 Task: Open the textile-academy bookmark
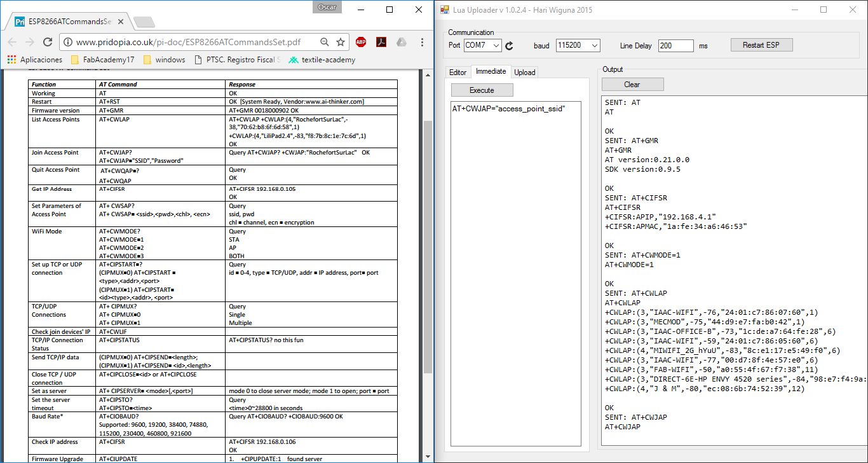click(x=322, y=60)
